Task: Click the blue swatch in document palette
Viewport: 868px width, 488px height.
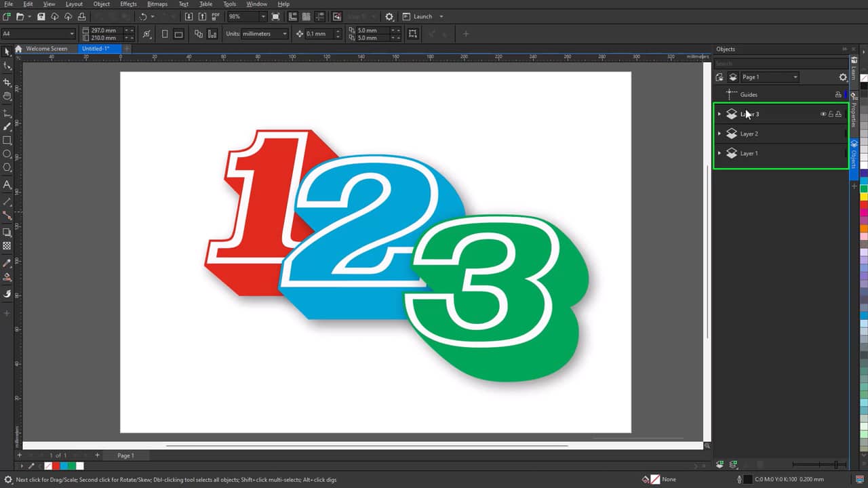Action: [x=64, y=466]
